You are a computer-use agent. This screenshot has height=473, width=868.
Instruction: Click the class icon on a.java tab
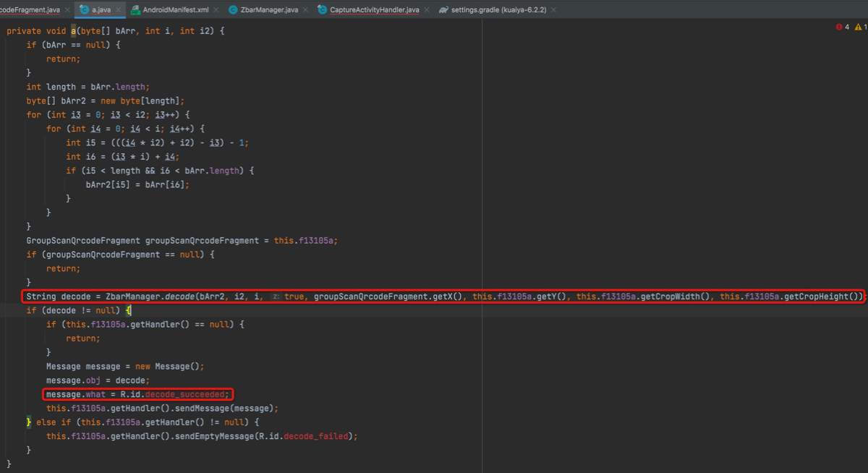tap(84, 10)
